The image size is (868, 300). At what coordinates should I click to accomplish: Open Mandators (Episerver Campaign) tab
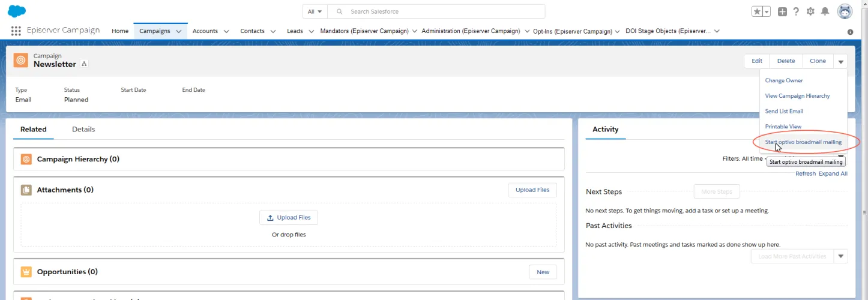pos(364,31)
